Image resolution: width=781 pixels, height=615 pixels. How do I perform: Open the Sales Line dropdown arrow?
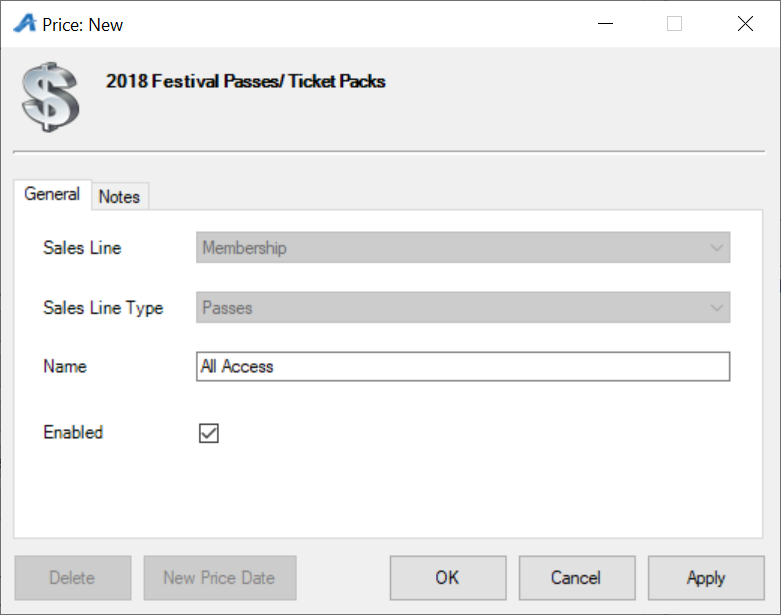point(717,247)
